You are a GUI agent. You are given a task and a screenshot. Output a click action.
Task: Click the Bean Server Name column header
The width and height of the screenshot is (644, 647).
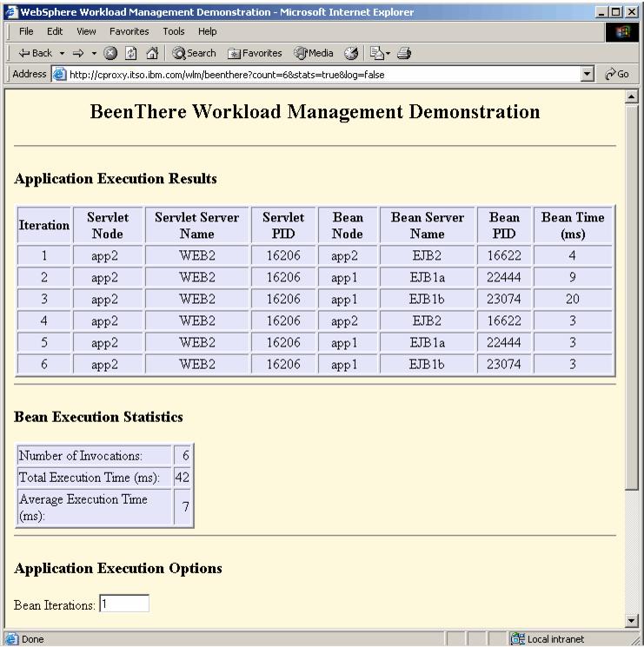(x=428, y=225)
